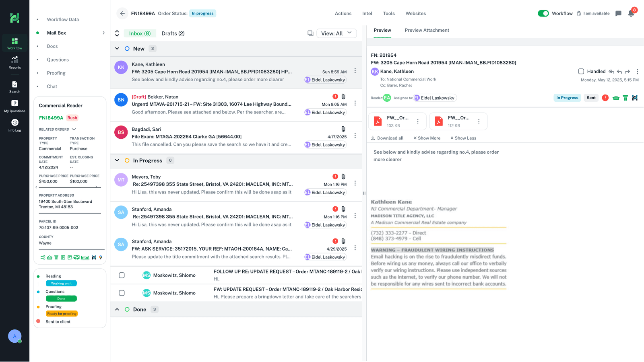
Task: Click the Reply arrow in preview header
Action: click(x=619, y=72)
